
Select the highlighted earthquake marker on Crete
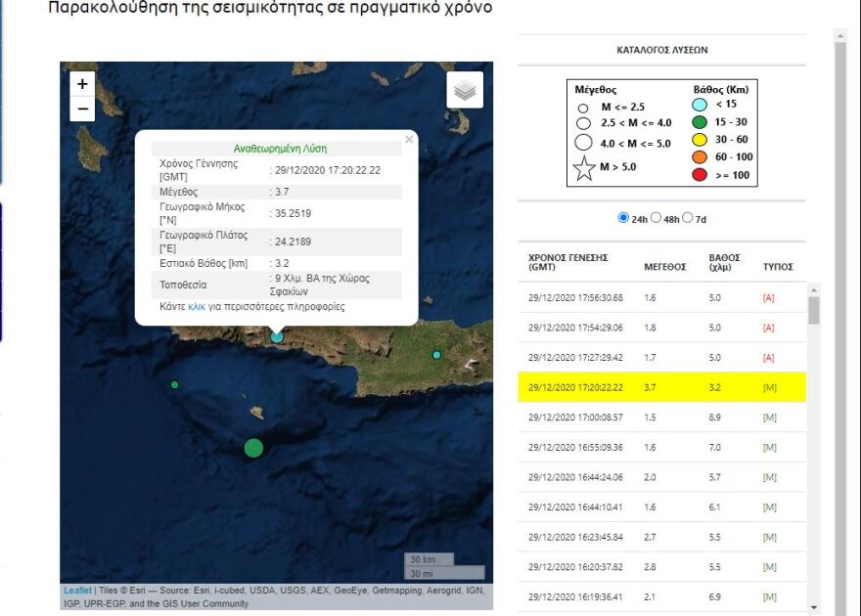point(276,336)
